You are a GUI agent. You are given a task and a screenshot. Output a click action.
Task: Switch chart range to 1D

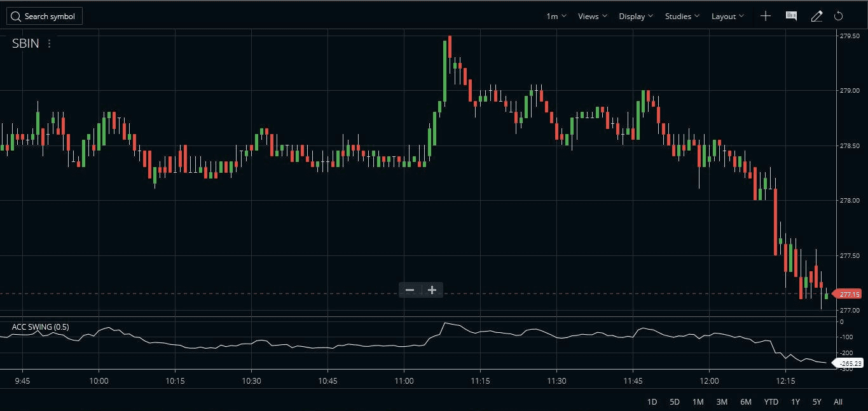[x=651, y=401]
